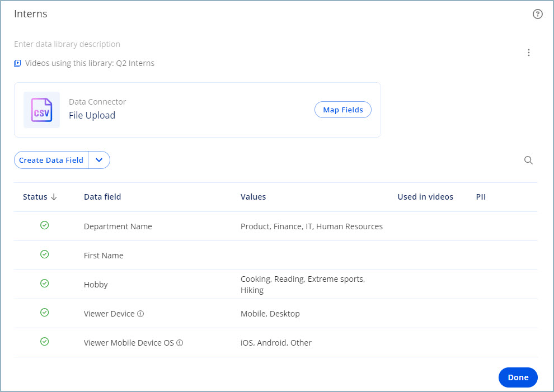The height and width of the screenshot is (392, 554).
Task: Click the Done button
Action: click(x=518, y=377)
